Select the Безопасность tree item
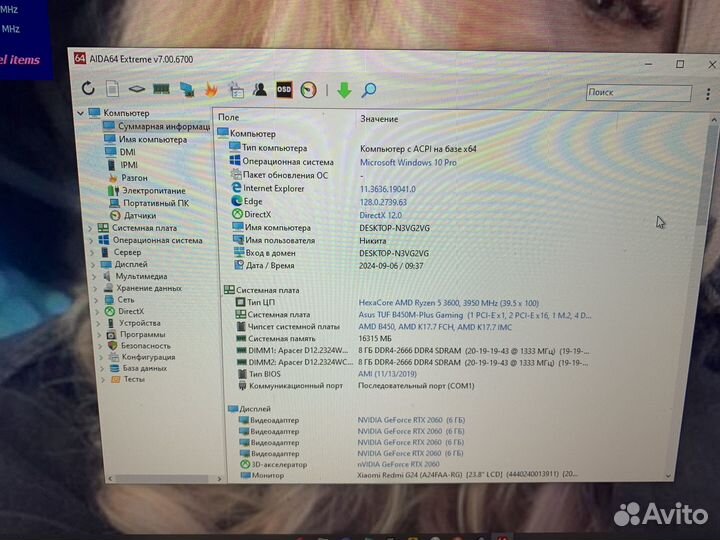720x540 pixels. click(x=146, y=346)
